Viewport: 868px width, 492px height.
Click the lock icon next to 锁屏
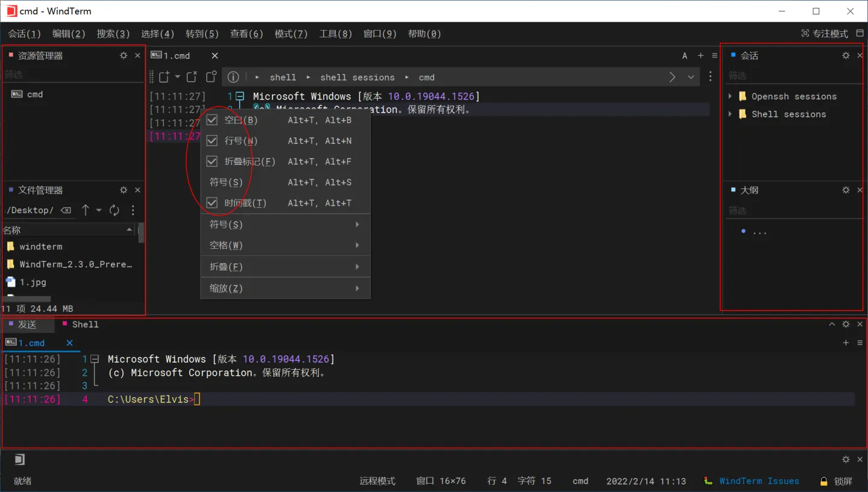point(823,482)
